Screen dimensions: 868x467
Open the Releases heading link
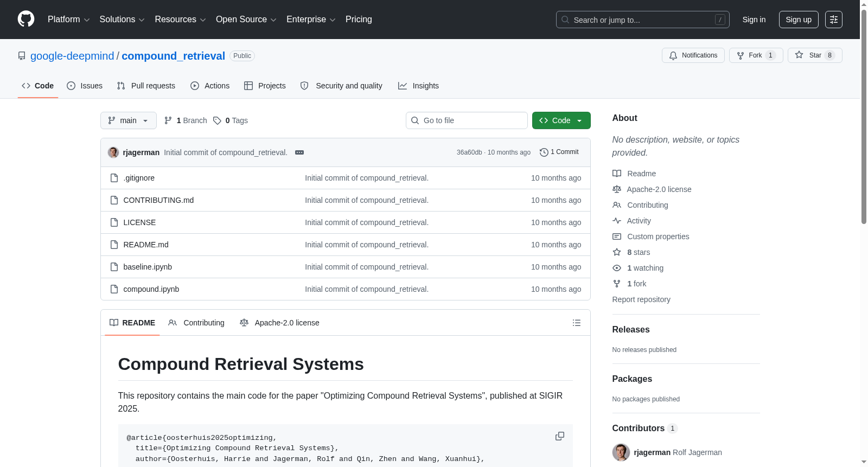631,330
